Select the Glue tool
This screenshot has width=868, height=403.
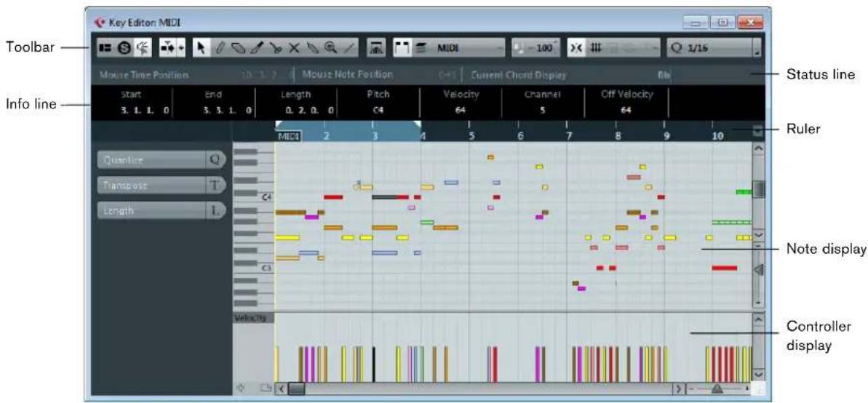coord(313,48)
